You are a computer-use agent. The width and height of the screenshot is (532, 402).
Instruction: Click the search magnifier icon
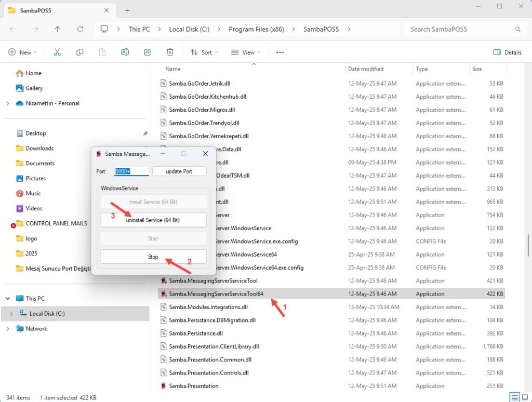point(517,29)
